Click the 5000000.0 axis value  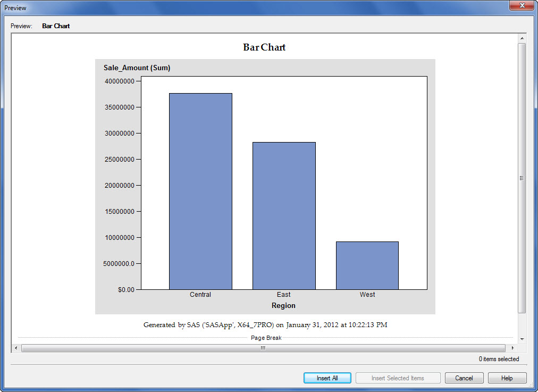click(119, 264)
